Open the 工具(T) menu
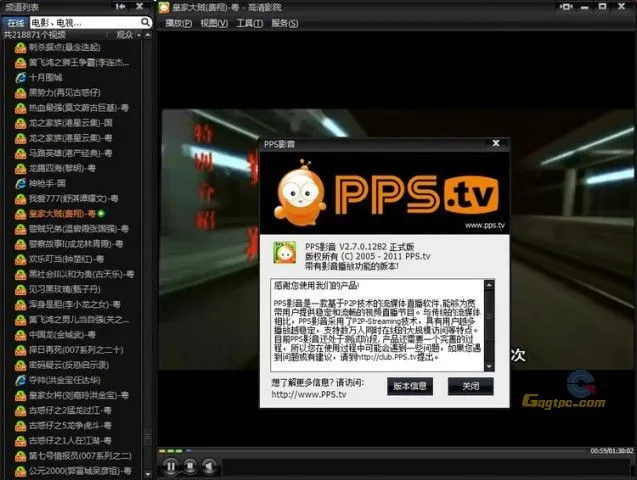Viewport: 637px width, 480px height. 249,24
